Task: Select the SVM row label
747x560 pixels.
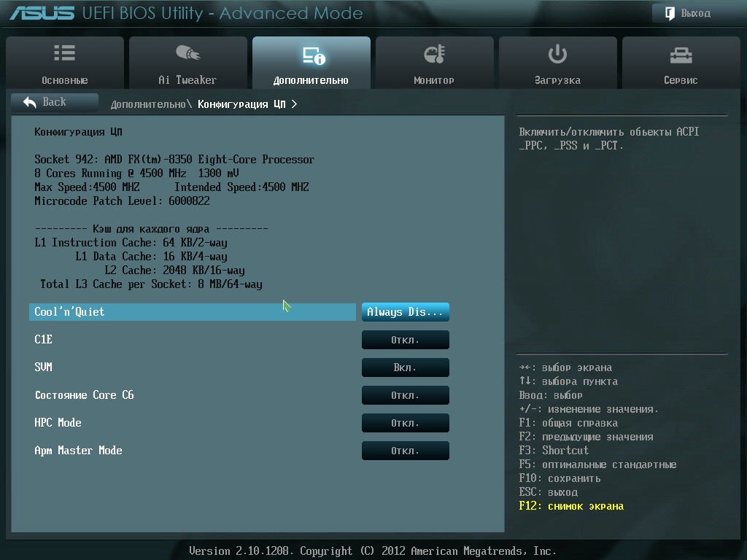Action: (x=44, y=367)
